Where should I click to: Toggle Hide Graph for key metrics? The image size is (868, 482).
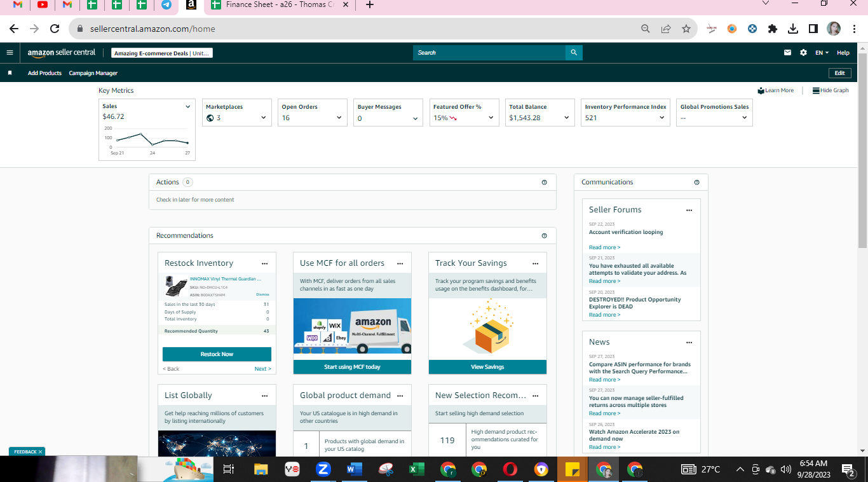pos(831,90)
